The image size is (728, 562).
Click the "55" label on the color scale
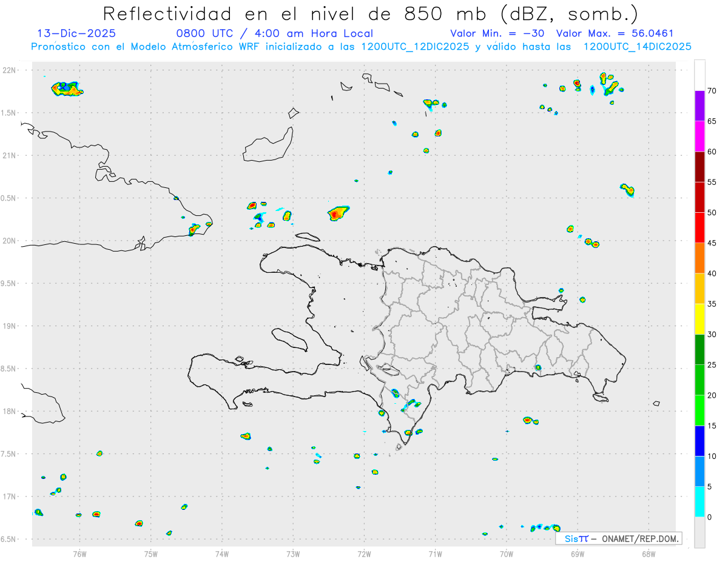712,182
